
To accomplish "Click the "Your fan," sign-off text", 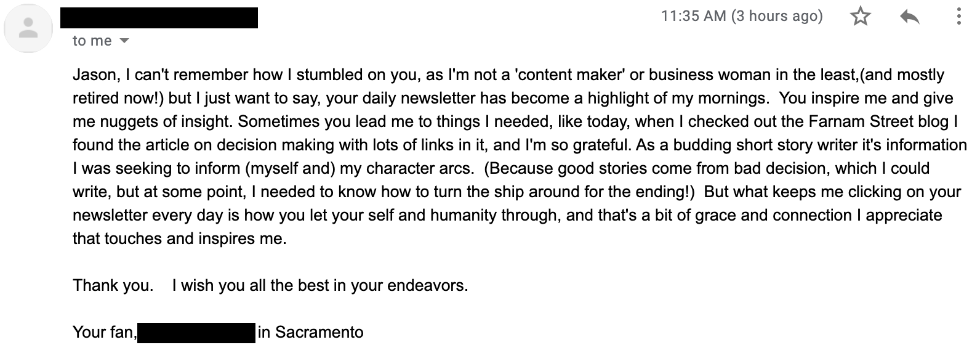I will click(104, 333).
